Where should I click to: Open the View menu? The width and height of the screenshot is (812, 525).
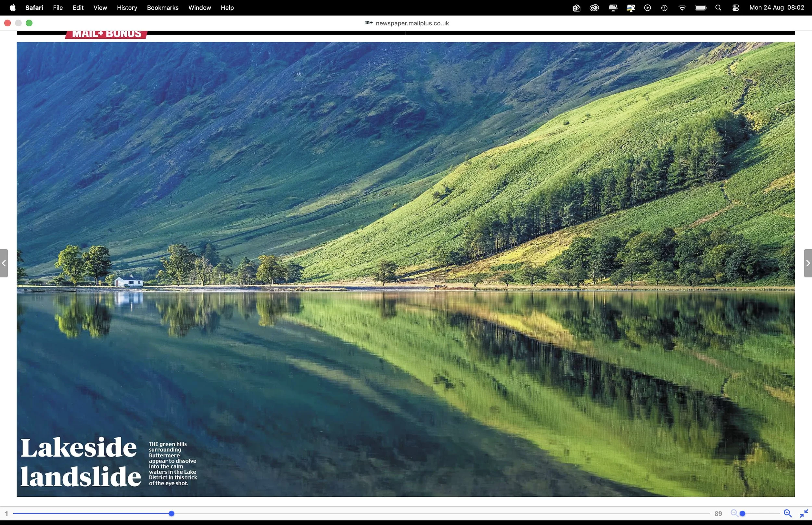[100, 7]
